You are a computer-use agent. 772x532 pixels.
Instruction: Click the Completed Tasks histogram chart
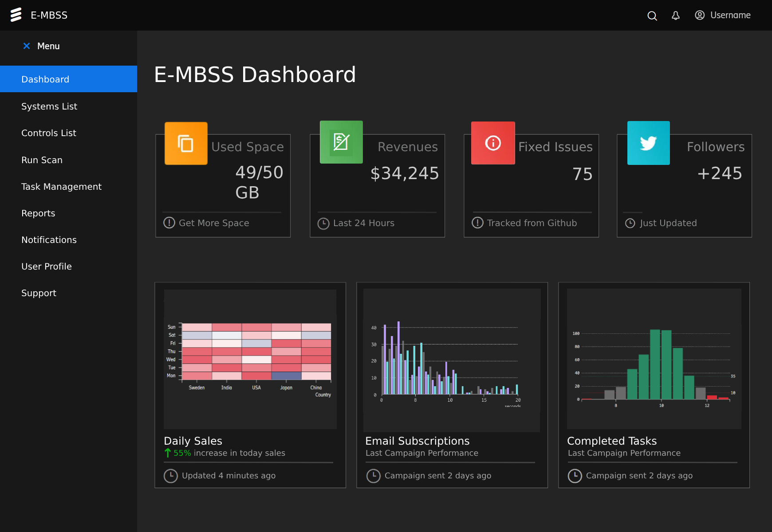tap(654, 359)
